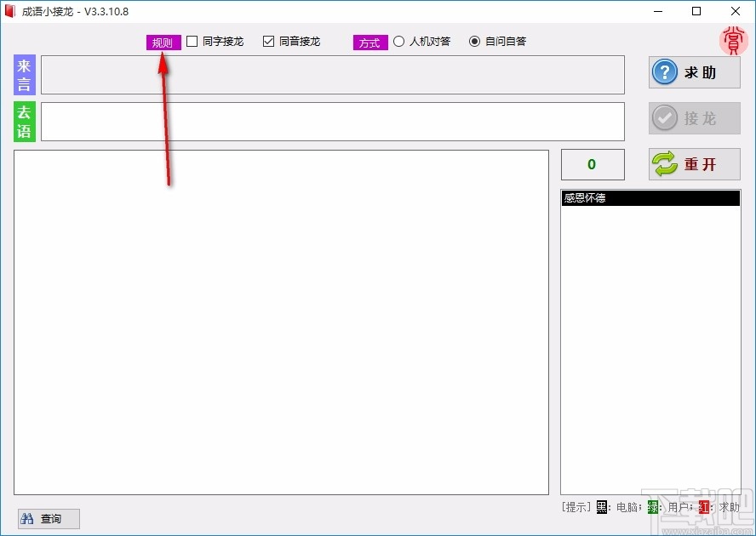756x536 pixels.
Task: Click the gray checkmark icon on 接龙 button
Action: [665, 118]
